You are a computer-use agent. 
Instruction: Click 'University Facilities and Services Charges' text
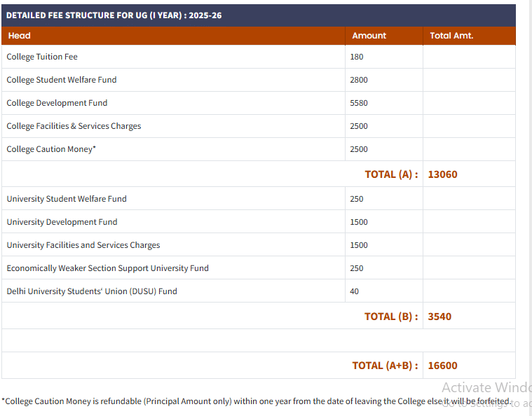(x=83, y=245)
